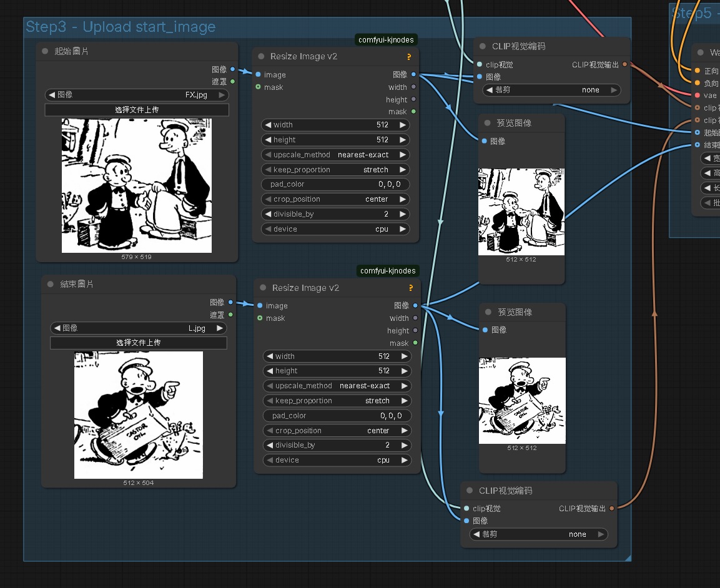Collapse top CLIP视觉编码 node via dot
The width and height of the screenshot is (720, 588).
tap(483, 46)
